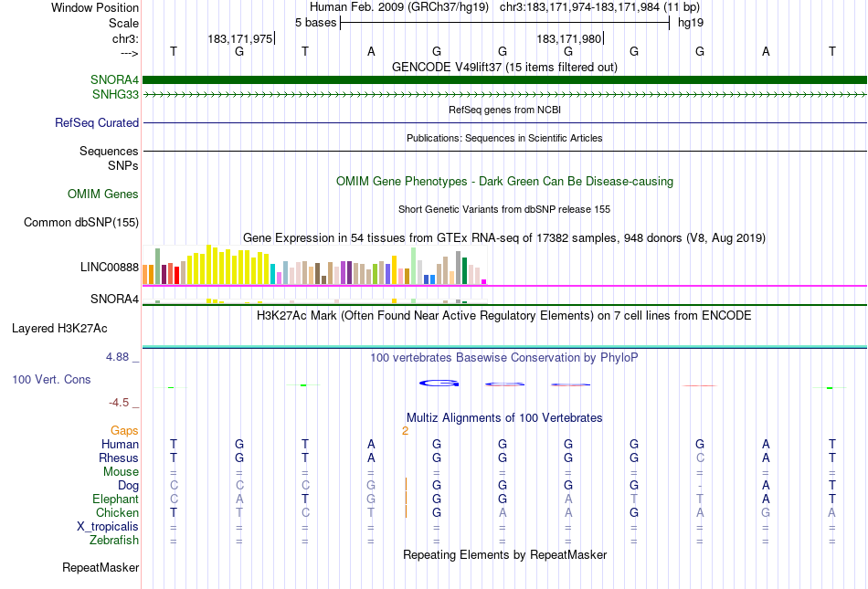
Task: Click the dark green SNORA4 gene bar
Action: [x=504, y=80]
